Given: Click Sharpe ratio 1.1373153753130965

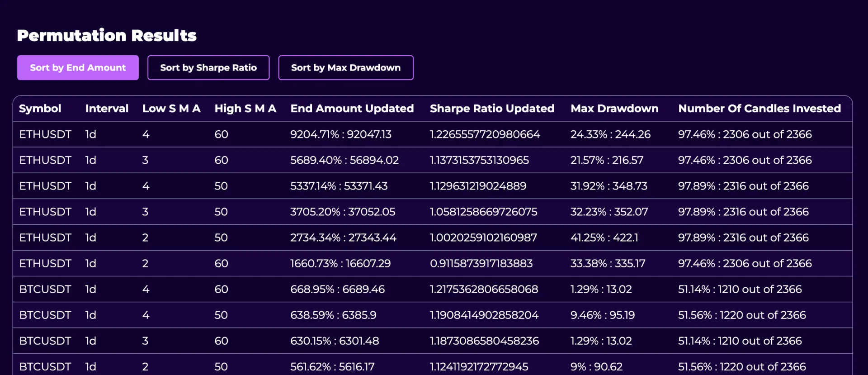Looking at the screenshot, I should coord(479,160).
